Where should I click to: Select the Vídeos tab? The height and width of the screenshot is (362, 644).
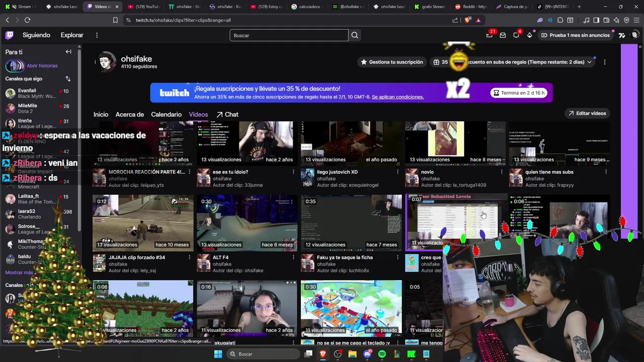tap(198, 115)
